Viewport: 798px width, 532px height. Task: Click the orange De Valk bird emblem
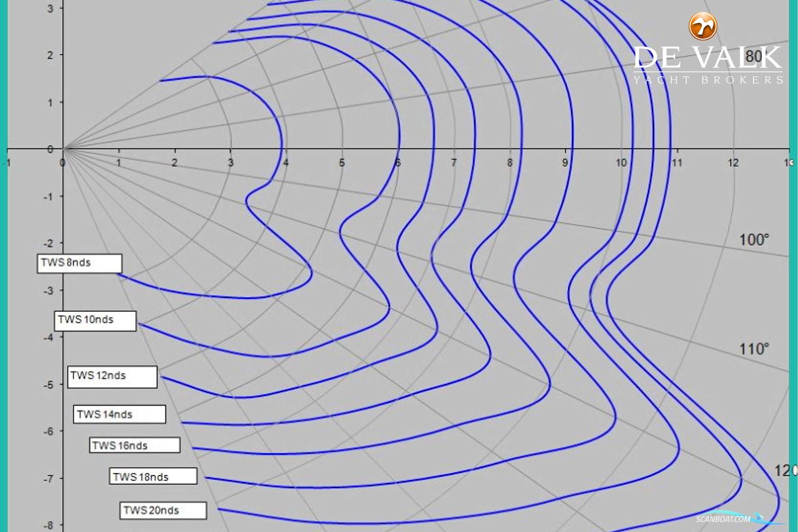pos(703,26)
